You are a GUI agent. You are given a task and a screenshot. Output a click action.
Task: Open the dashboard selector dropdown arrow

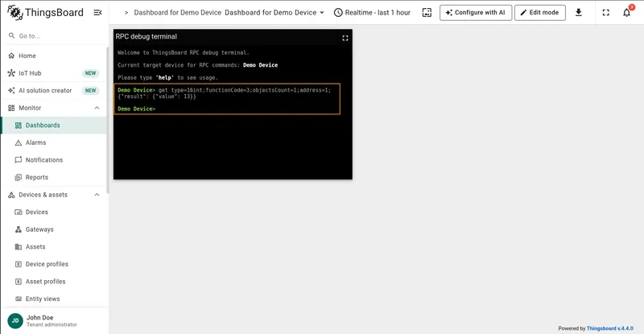tap(321, 13)
